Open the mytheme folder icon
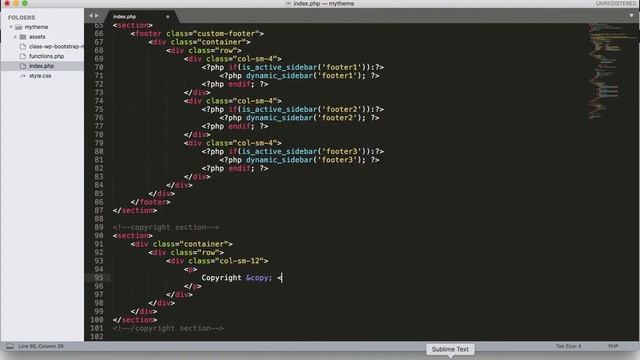The width and height of the screenshot is (640, 360). pyautogui.click(x=18, y=27)
